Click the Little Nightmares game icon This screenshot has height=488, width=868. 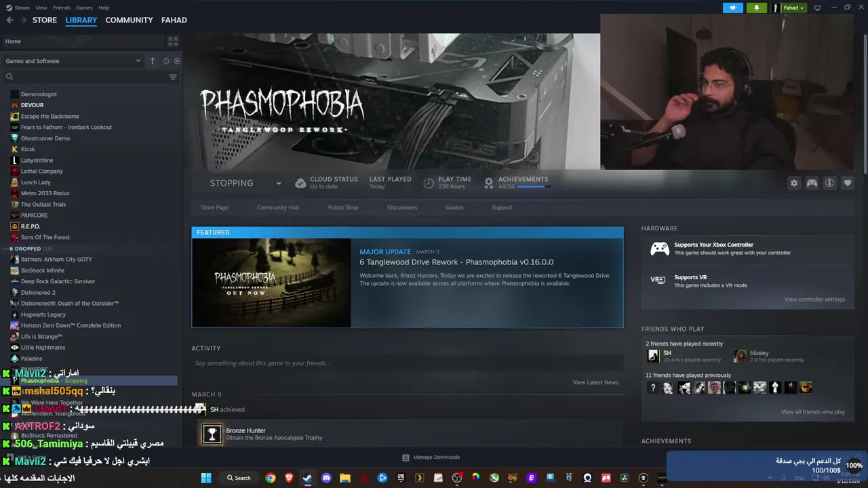pos(15,348)
